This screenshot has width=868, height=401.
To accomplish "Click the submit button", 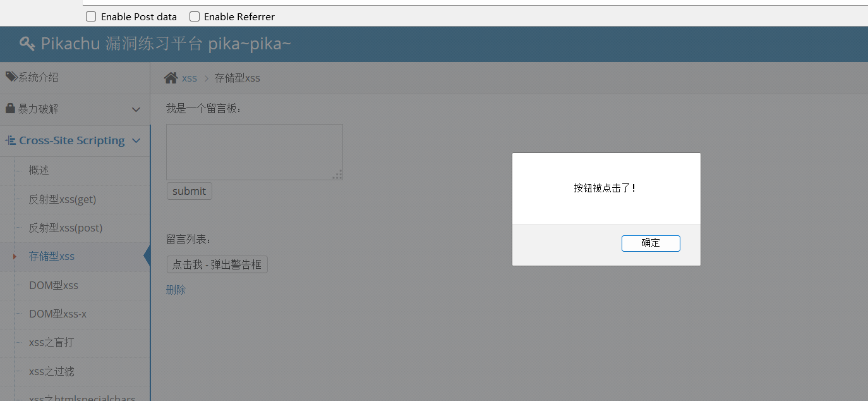I will [x=189, y=191].
